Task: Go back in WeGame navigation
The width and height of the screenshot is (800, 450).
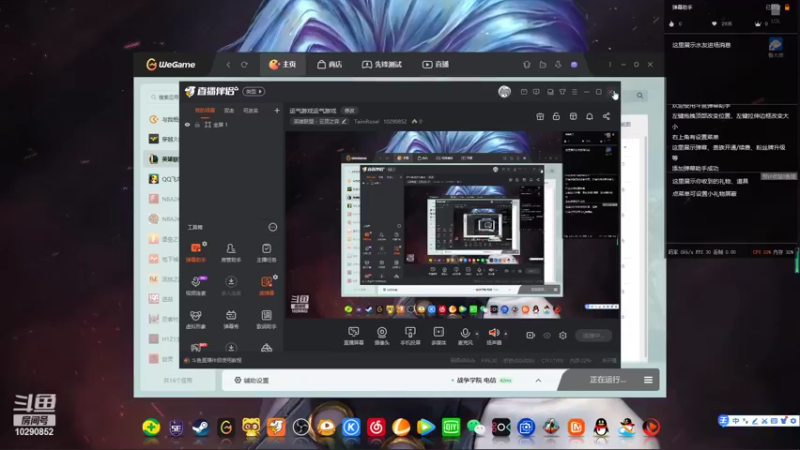Action: (228, 65)
